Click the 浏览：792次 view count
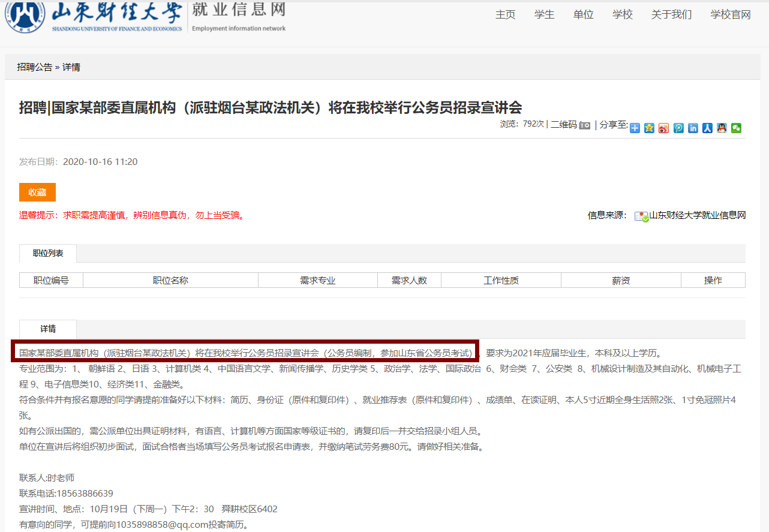The height and width of the screenshot is (532, 769). pyautogui.click(x=522, y=124)
